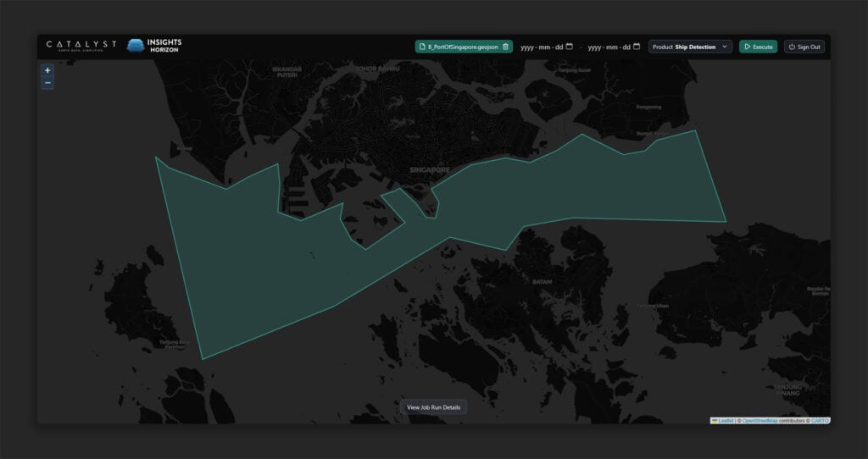
Task: Click the Execute button
Action: pyautogui.click(x=759, y=47)
